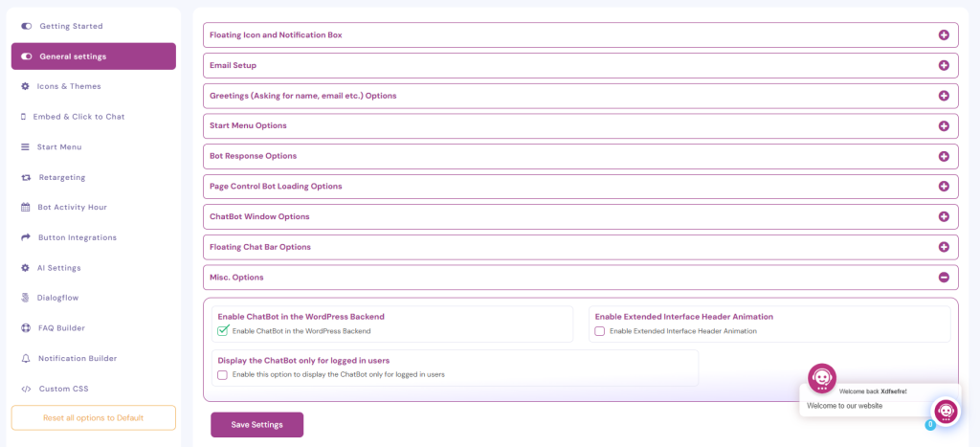Click the calendar icon for Bot Activity Hour
Image resolution: width=980 pixels, height=447 pixels.
tap(26, 207)
